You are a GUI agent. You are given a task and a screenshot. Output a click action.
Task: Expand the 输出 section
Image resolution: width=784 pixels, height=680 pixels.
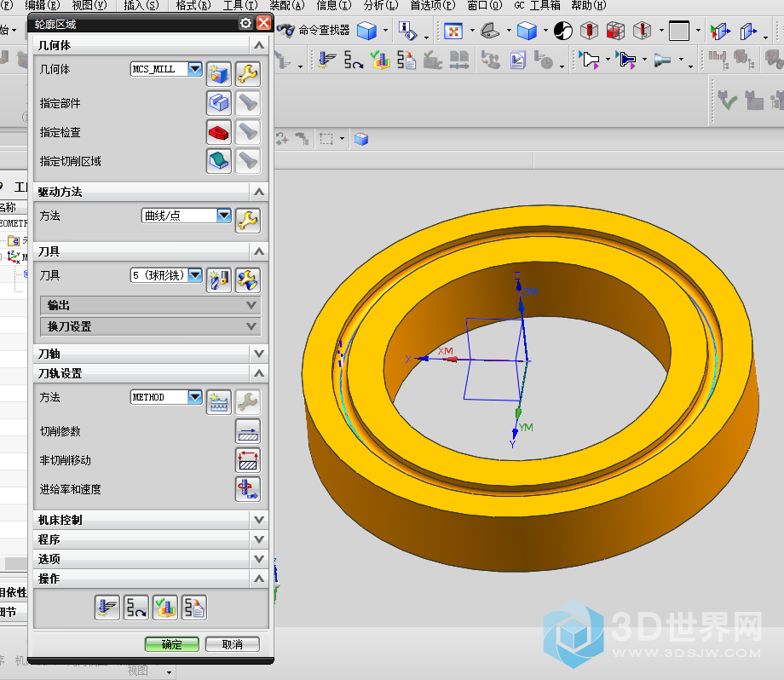150,305
